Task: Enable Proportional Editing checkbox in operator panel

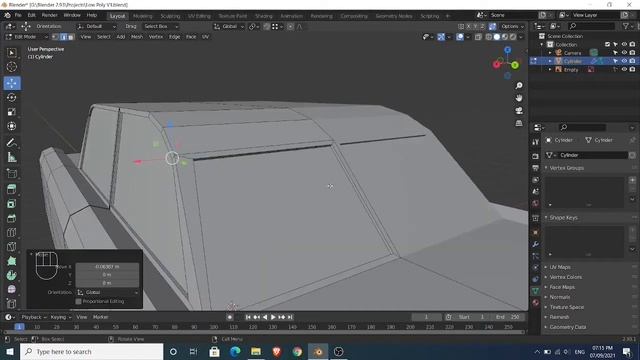Action: pos(78,301)
